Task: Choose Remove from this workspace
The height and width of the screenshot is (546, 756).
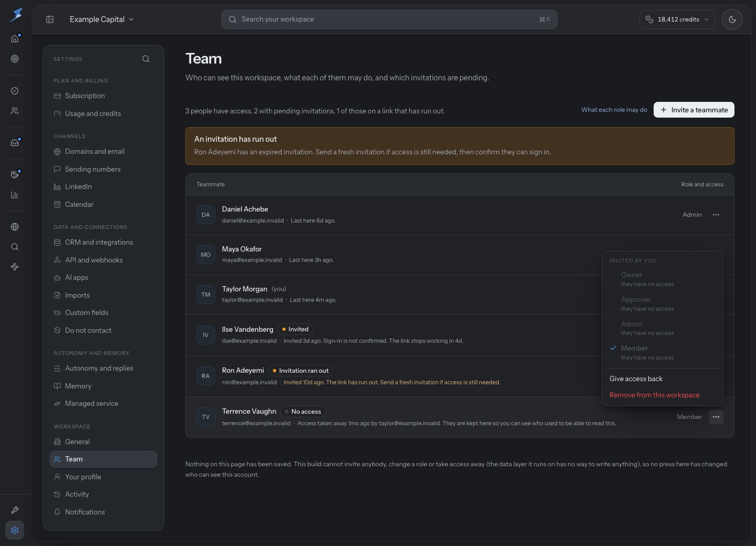Action: (662, 395)
